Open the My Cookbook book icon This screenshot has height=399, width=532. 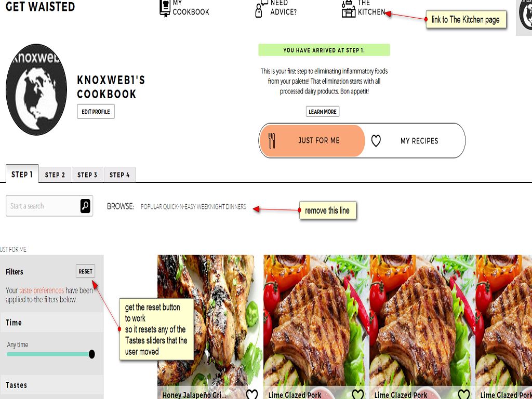(165, 8)
